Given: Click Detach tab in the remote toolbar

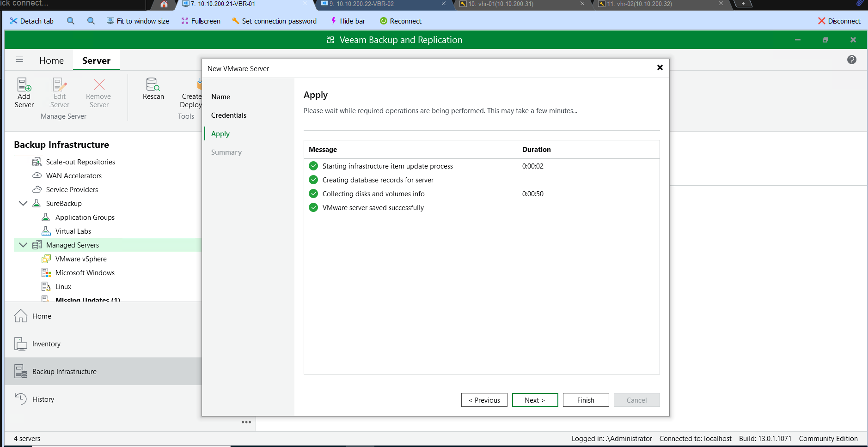Looking at the screenshot, I should pyautogui.click(x=32, y=21).
